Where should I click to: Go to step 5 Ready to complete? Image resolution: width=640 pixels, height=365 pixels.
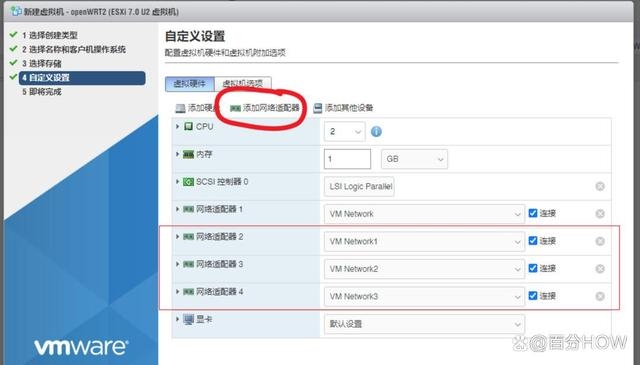(x=42, y=92)
